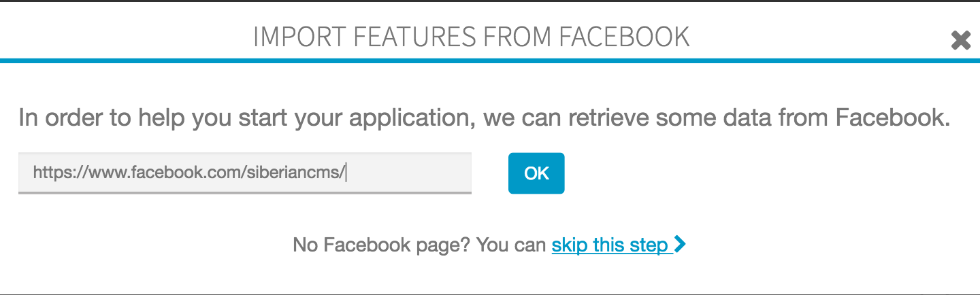The image size is (980, 295).
Task: Click the Import Features from Facebook heading
Action: tap(471, 37)
